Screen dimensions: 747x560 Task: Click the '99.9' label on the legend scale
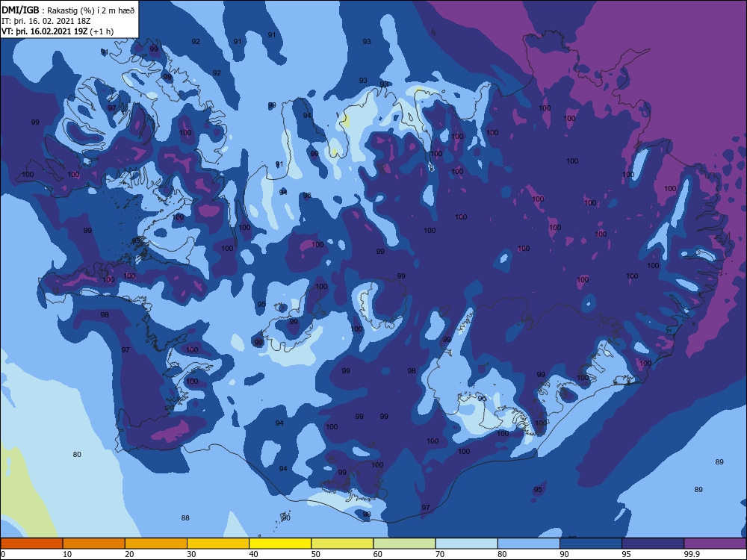click(692, 554)
